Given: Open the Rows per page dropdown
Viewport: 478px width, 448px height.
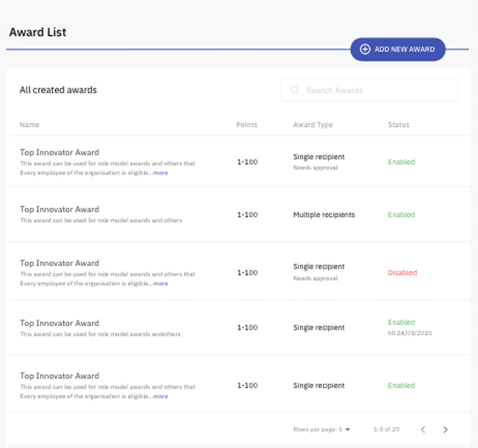Looking at the screenshot, I should (322, 429).
